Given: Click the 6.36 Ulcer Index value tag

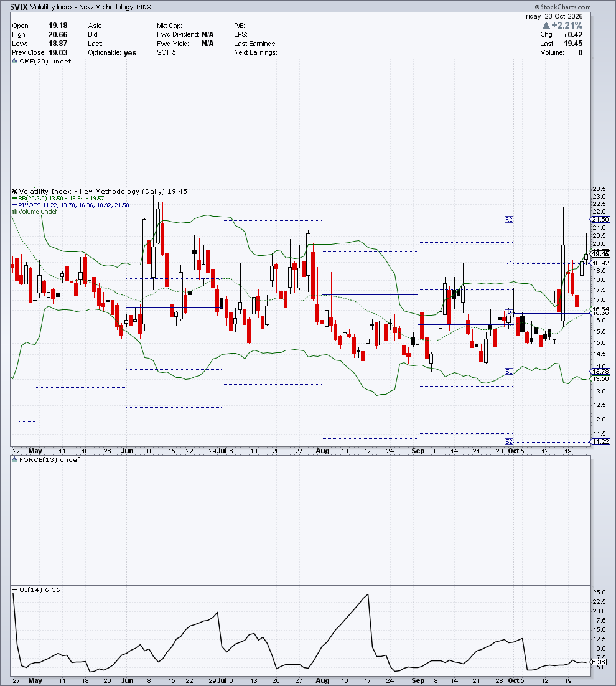Looking at the screenshot, I should pyautogui.click(x=599, y=662).
